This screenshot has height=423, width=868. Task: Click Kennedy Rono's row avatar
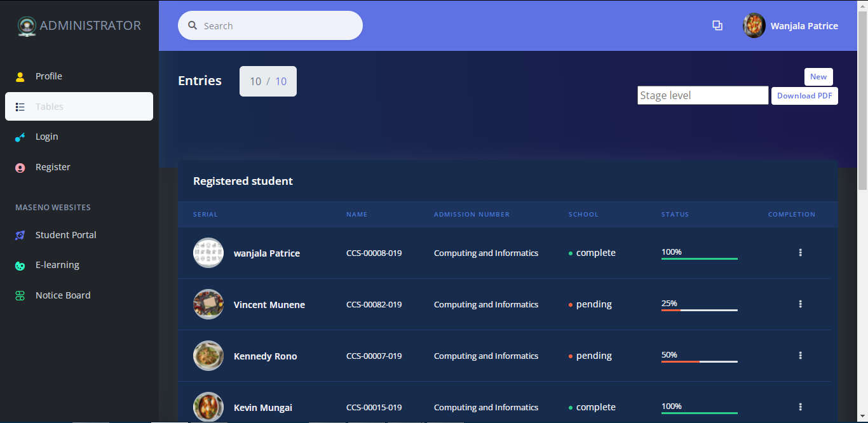(x=208, y=356)
